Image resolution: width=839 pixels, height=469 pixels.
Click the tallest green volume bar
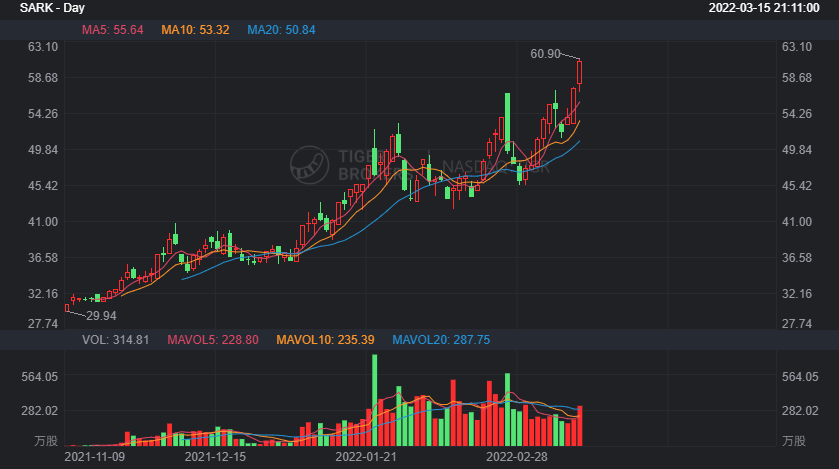[375, 400]
